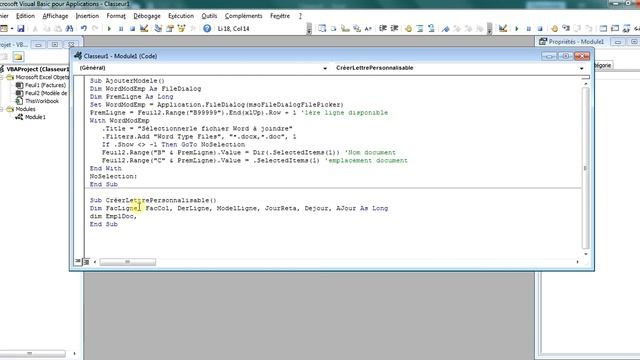
Task: Pause execution with standard toolbar Break icon
Action: 121,29
